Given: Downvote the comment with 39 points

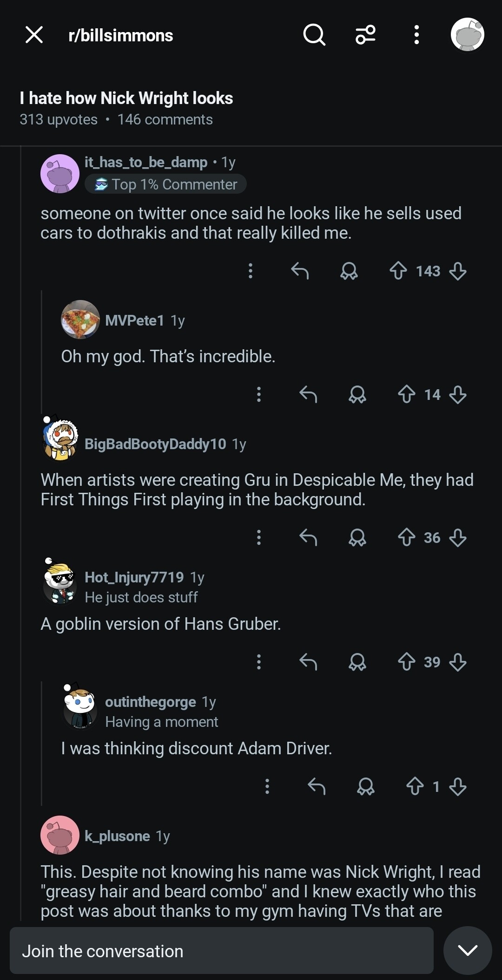Looking at the screenshot, I should click(458, 662).
